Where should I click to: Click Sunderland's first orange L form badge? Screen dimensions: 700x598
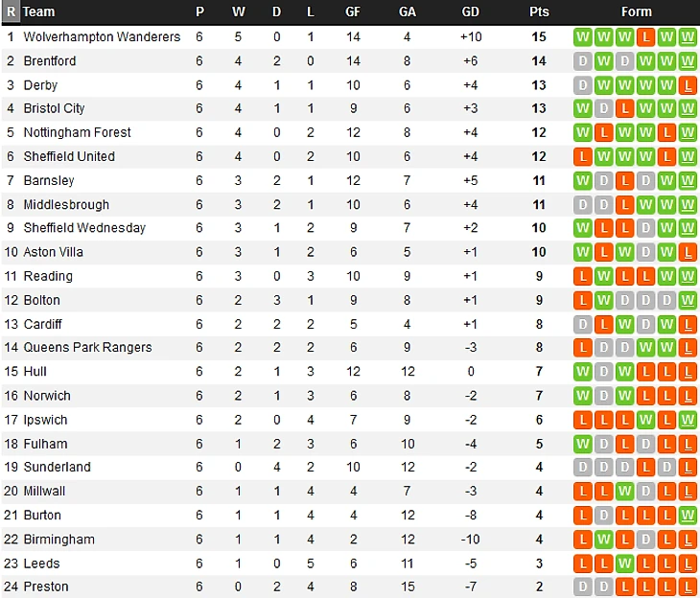[x=645, y=468]
